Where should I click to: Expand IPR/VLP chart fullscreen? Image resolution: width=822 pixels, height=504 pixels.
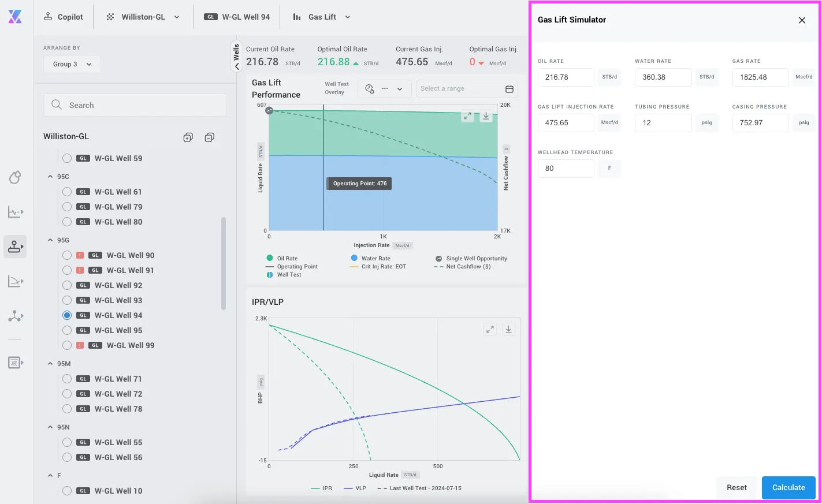[x=490, y=329]
